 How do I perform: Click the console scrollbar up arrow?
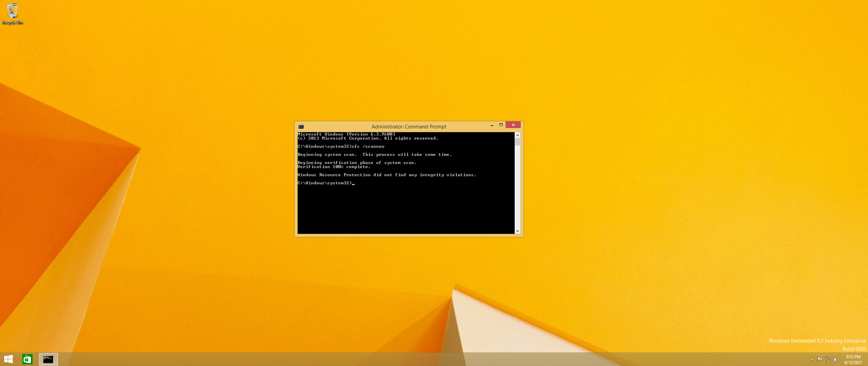click(517, 135)
